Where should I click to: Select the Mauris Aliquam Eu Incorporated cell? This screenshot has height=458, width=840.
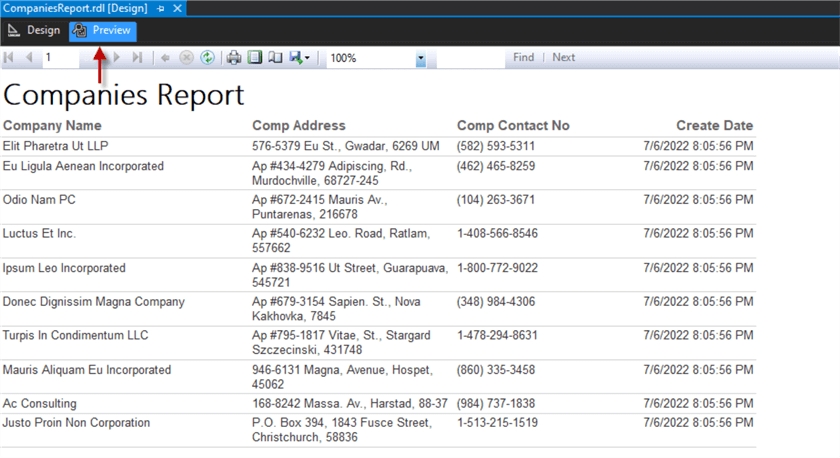click(87, 370)
